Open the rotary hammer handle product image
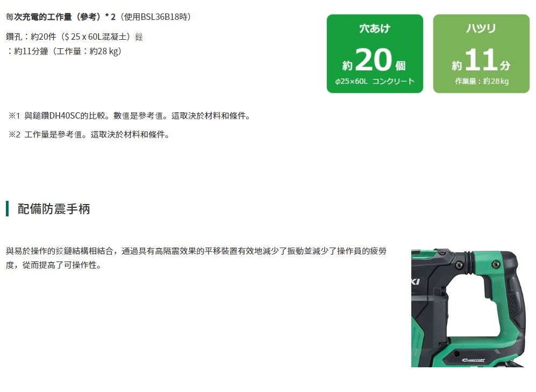Screen dimensions: 536x392 (x=468, y=308)
